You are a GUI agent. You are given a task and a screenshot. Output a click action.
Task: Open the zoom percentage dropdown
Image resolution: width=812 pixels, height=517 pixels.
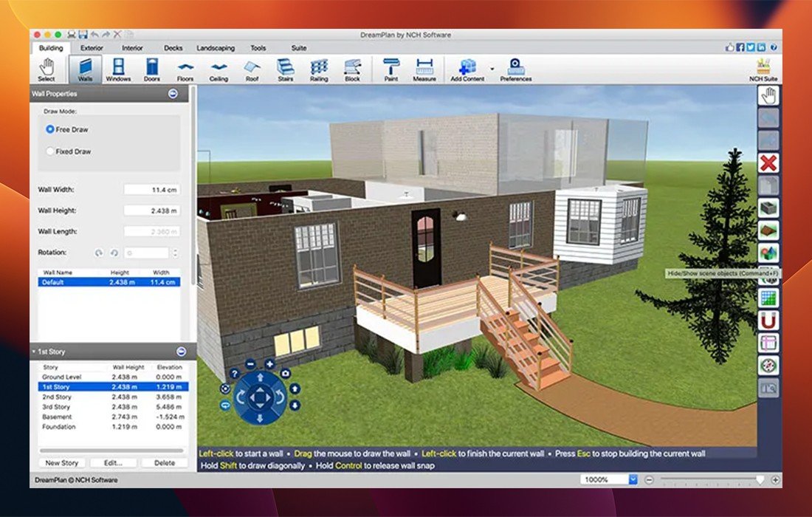pos(633,479)
